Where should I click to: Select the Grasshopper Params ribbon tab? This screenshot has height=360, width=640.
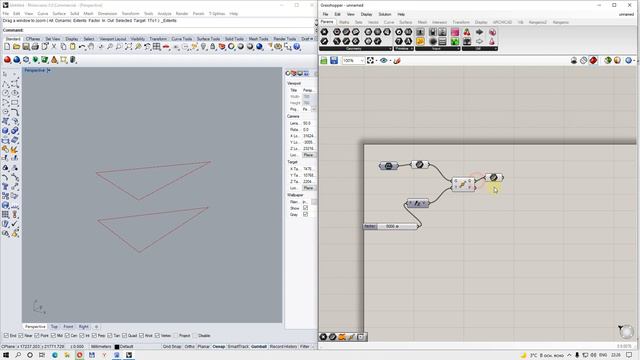[x=327, y=22]
